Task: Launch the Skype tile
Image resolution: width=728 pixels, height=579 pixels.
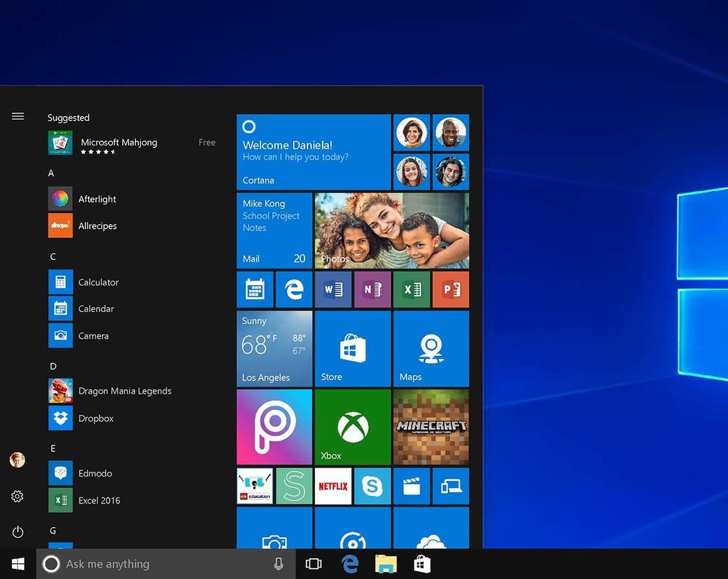Action: [373, 486]
